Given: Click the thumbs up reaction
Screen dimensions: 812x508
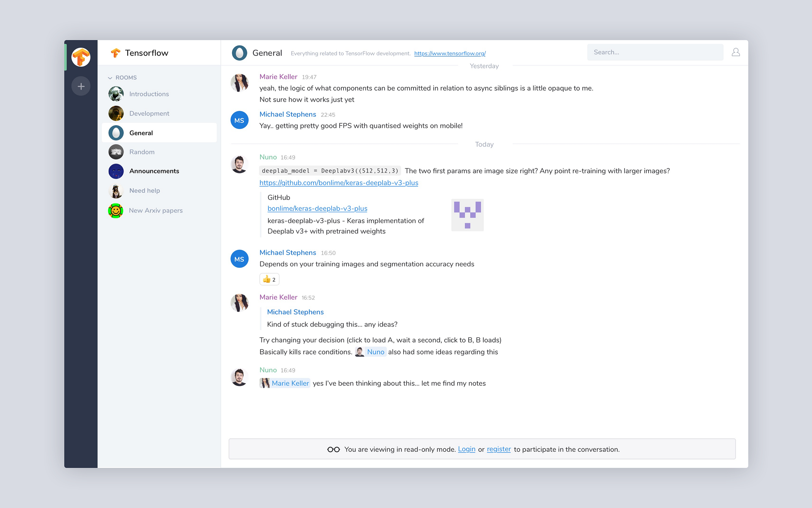Looking at the screenshot, I should (269, 279).
